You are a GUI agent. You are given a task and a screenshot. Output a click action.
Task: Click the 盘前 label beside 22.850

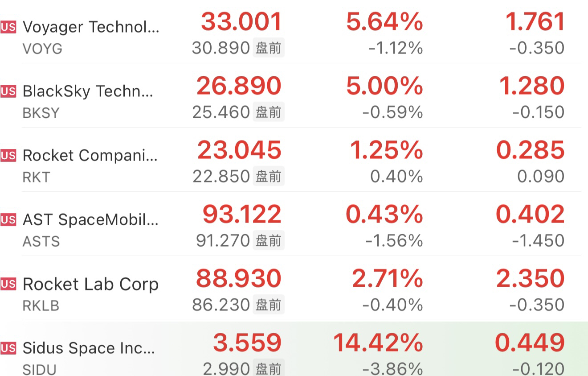coord(269,176)
